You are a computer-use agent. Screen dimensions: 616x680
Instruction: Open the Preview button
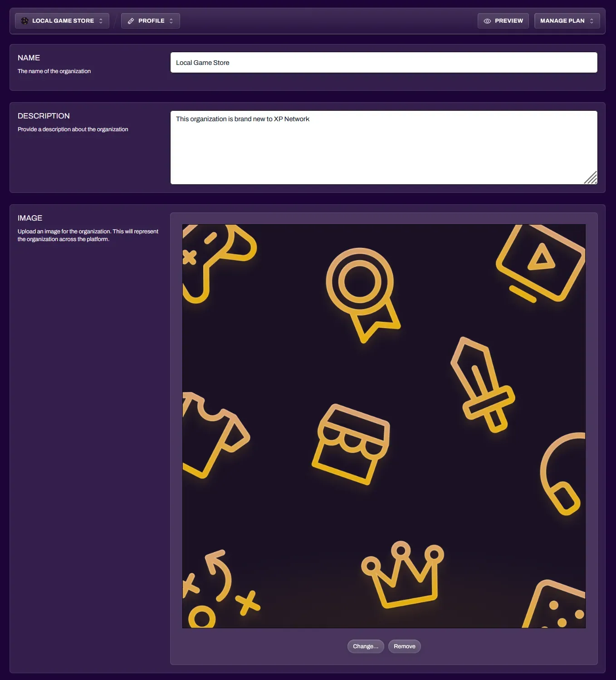coord(503,21)
